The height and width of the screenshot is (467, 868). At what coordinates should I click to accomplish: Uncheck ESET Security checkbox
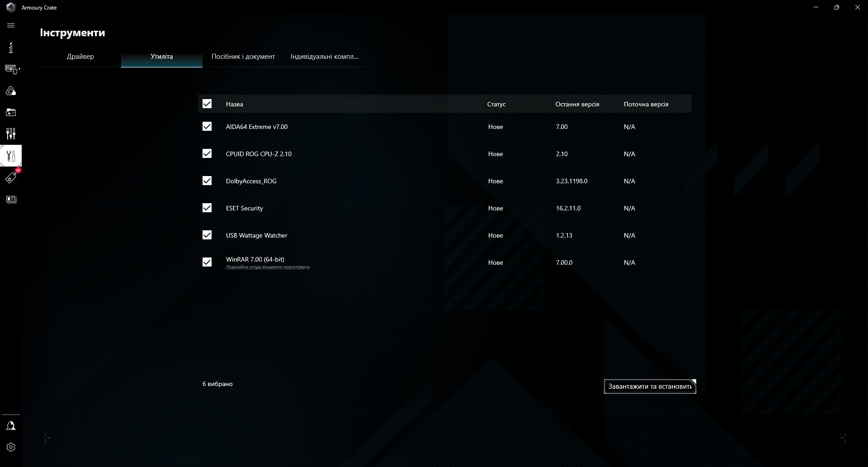click(207, 208)
